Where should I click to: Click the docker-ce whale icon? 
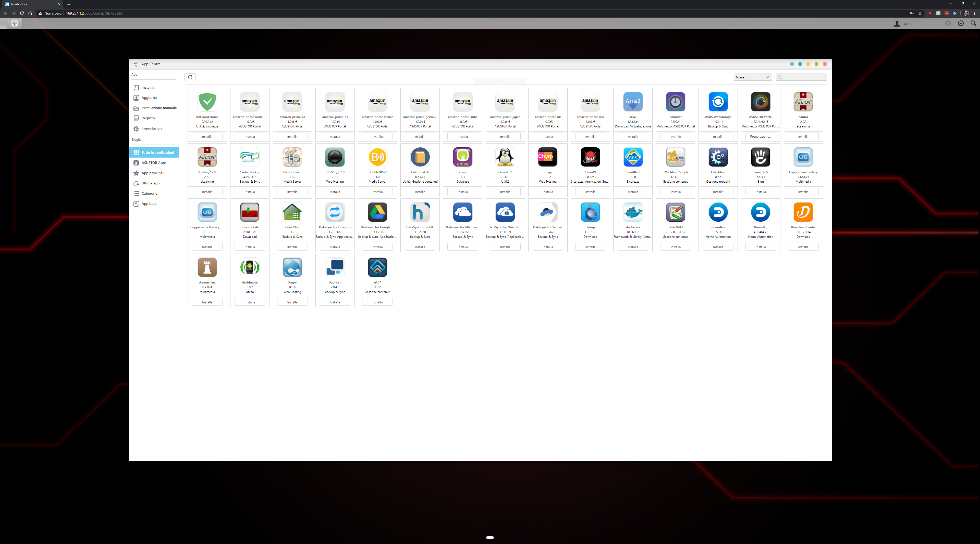click(x=633, y=212)
